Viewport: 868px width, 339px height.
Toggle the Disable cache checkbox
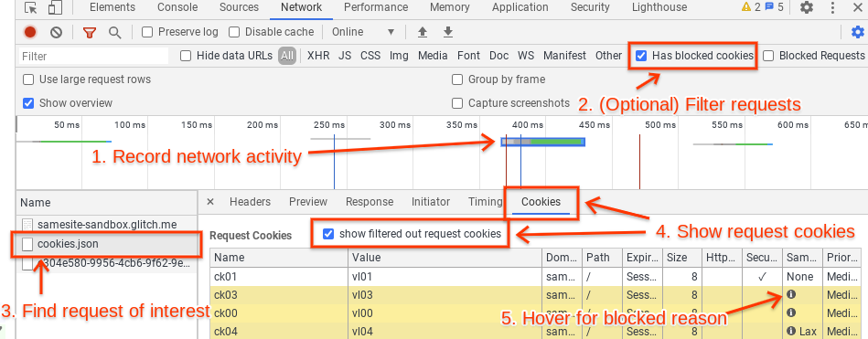[x=234, y=32]
